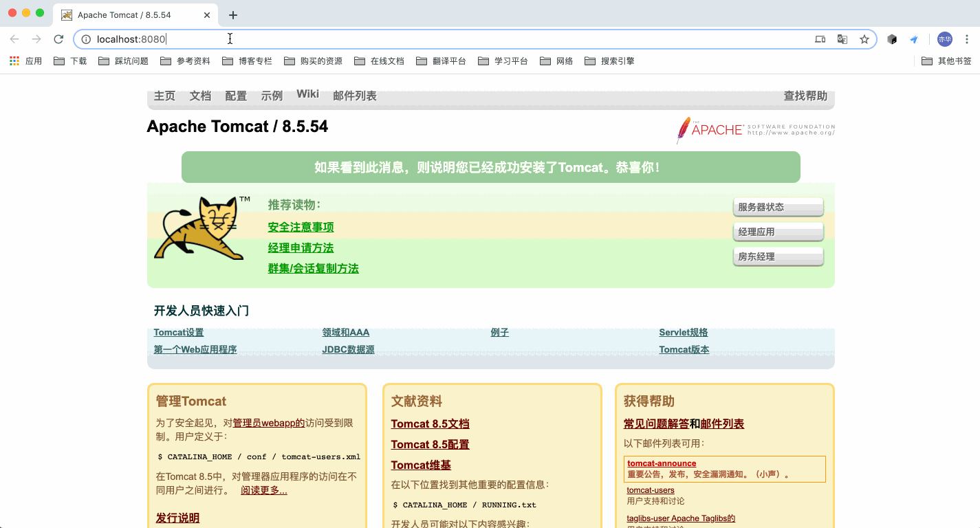Screen dimensions: 980x528
Task: Open 搜索引擎 bookmark folder
Action: coord(609,61)
